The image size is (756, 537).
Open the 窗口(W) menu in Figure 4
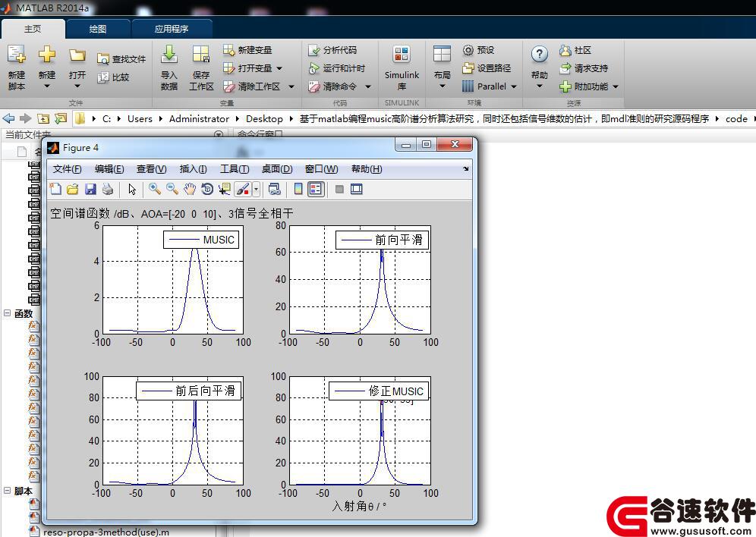322,168
